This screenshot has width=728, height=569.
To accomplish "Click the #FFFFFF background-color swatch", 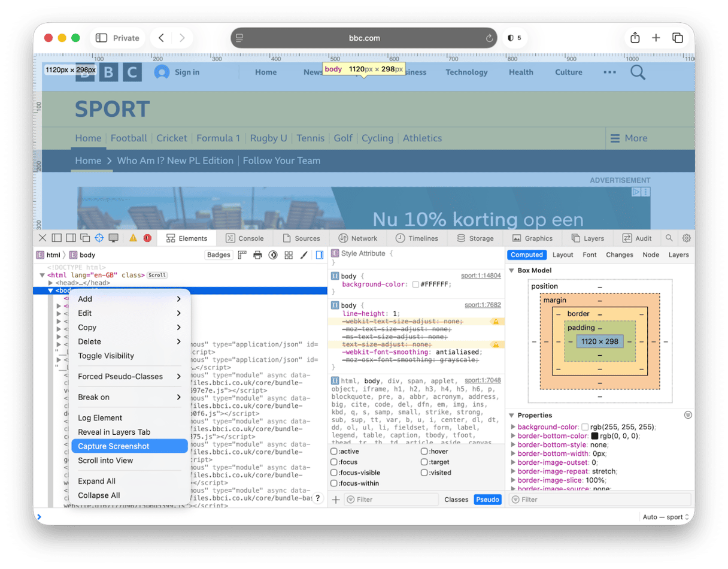I will point(415,284).
